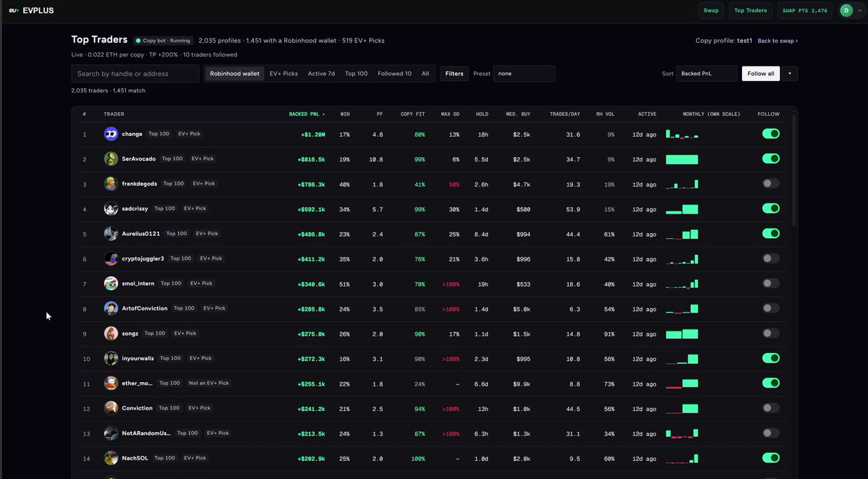This screenshot has height=479, width=868.
Task: Click the EVPLUS logo in the header
Action: (31, 10)
